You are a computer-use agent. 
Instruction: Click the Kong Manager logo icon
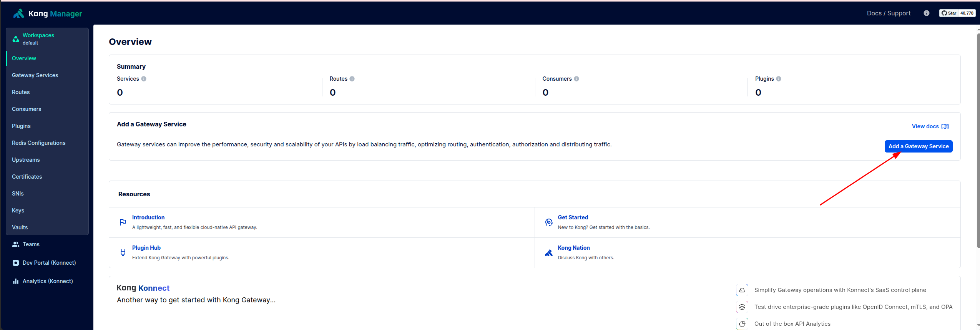[18, 14]
